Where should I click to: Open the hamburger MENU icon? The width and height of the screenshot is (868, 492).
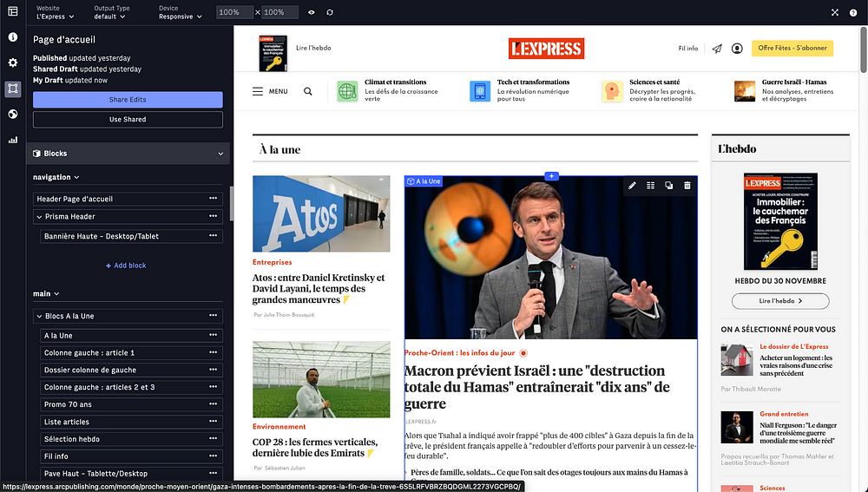(258, 91)
